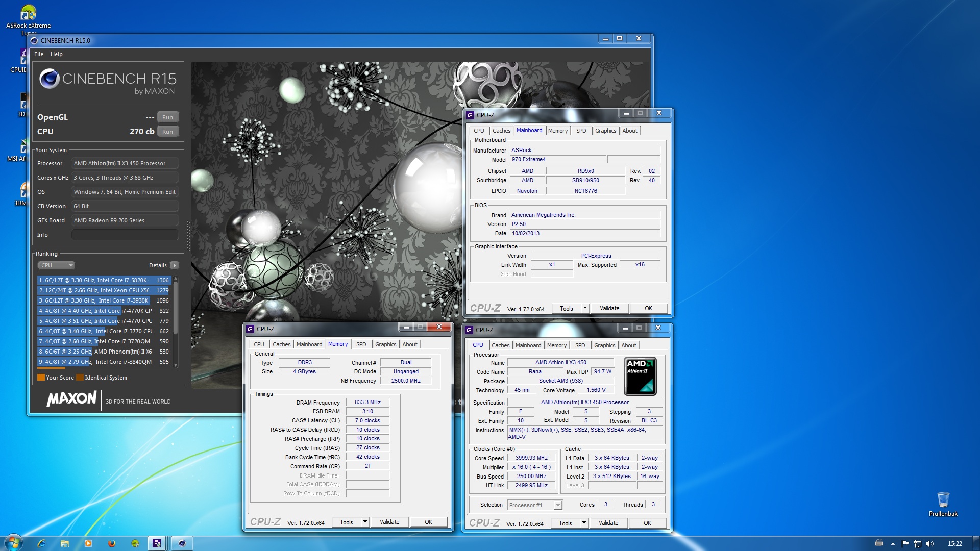Click the on-screen keyboard tray icon
980x551 pixels.
click(x=879, y=543)
